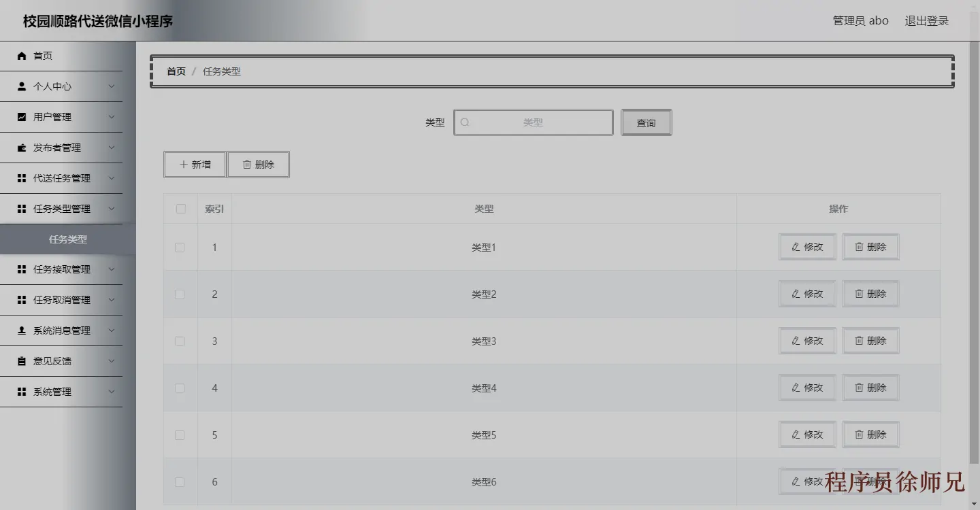Tick the select-all checkbox in table header
Screen dimensions: 980x510
(x=180, y=209)
